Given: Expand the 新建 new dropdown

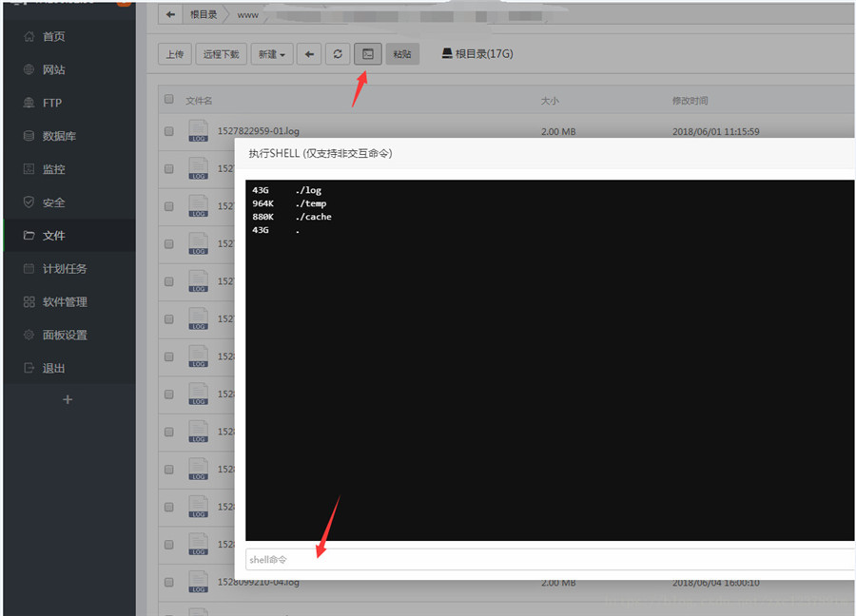Looking at the screenshot, I should pyautogui.click(x=272, y=54).
